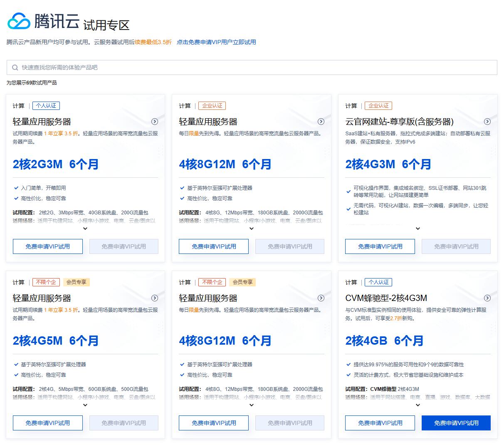Click solid blue 免费申请VIP试用 on CVM蜂驰型 card
Image resolution: width=504 pixels, height=445 pixels.
click(x=456, y=423)
